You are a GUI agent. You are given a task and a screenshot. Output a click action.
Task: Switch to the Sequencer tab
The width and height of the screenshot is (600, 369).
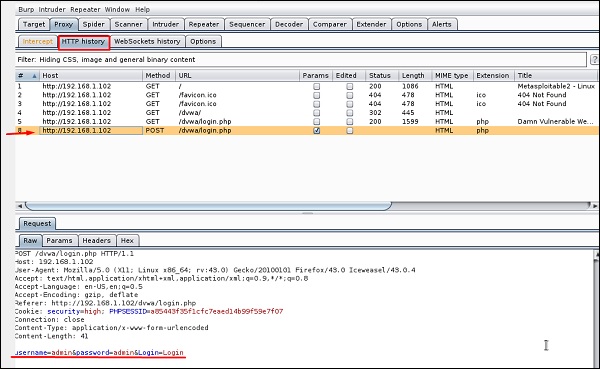click(247, 24)
